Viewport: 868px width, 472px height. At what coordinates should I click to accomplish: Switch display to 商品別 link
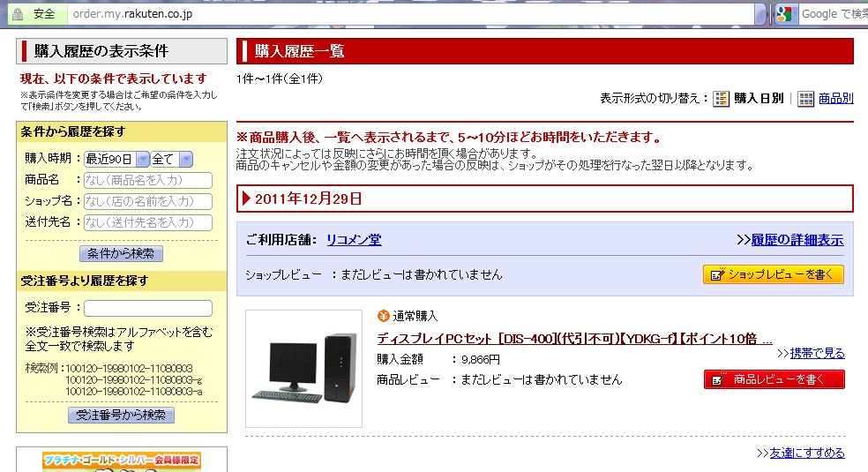[x=836, y=99]
